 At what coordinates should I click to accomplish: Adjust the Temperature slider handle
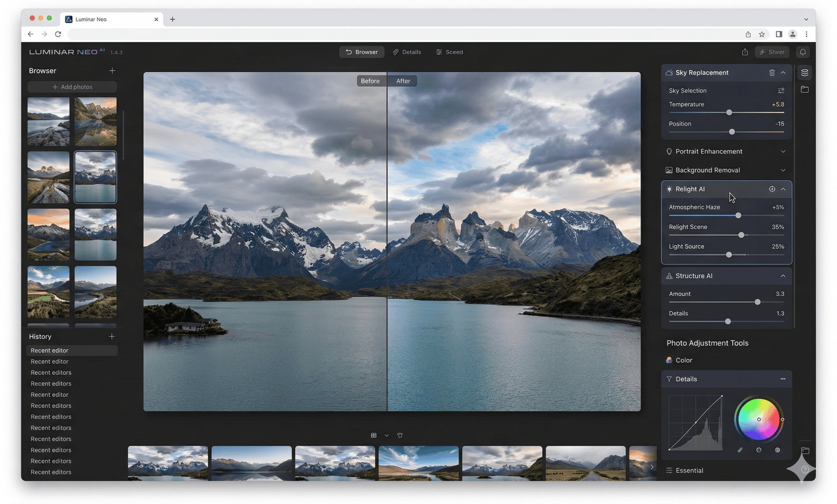729,112
